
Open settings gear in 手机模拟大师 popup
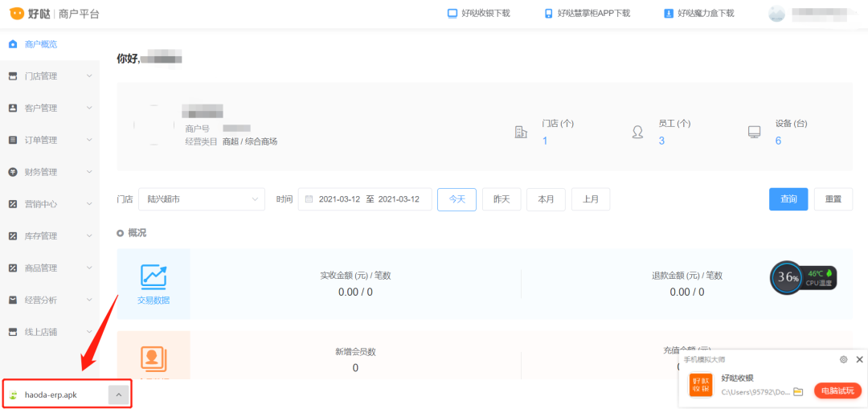click(x=844, y=359)
